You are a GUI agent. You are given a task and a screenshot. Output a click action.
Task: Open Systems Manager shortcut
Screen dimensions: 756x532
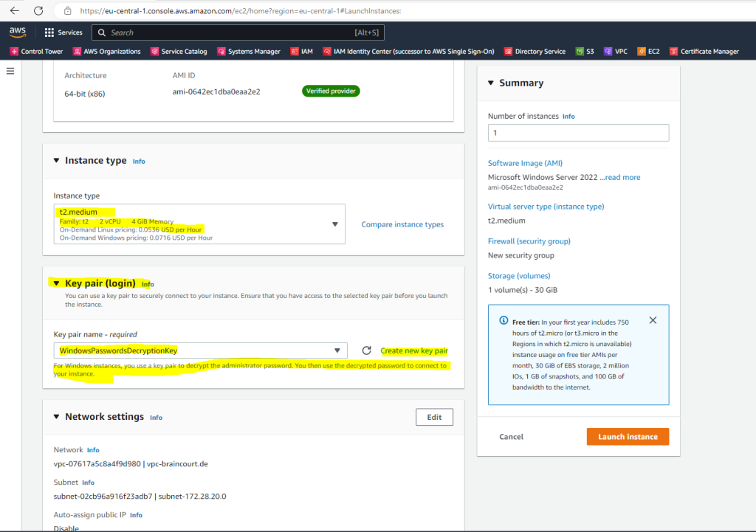tap(249, 51)
